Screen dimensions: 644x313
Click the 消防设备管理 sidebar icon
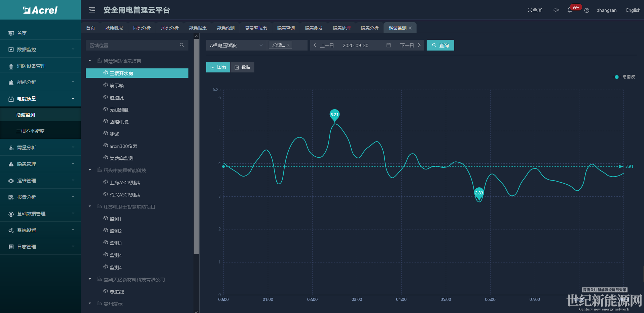point(11,66)
